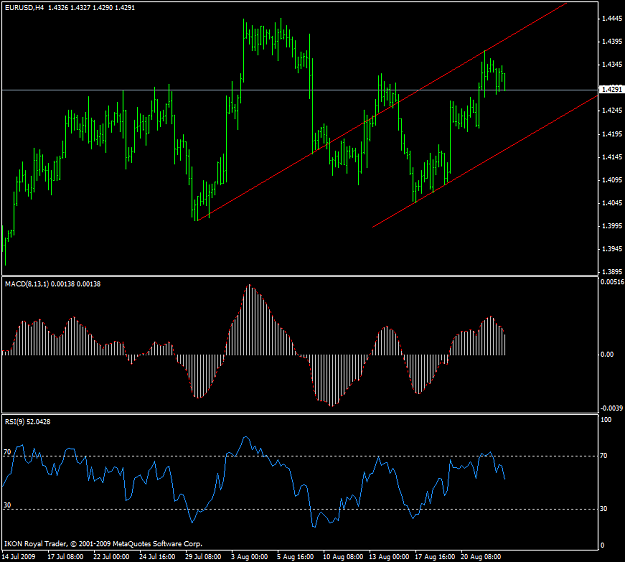Click the 1.4045 price scale label
The width and height of the screenshot is (625, 562).
[612, 203]
